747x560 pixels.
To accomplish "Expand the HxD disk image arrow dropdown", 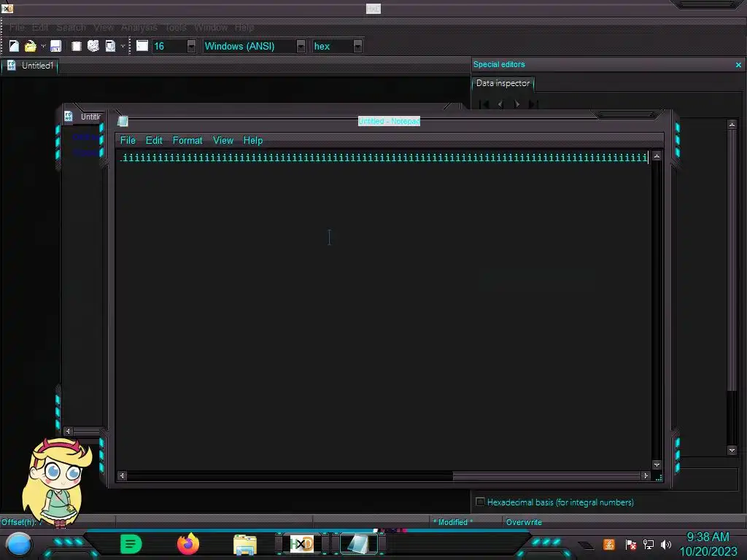I will [x=123, y=46].
